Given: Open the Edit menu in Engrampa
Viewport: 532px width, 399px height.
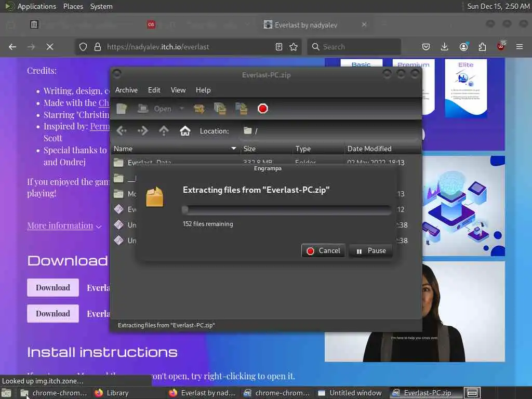Looking at the screenshot, I should pyautogui.click(x=154, y=90).
